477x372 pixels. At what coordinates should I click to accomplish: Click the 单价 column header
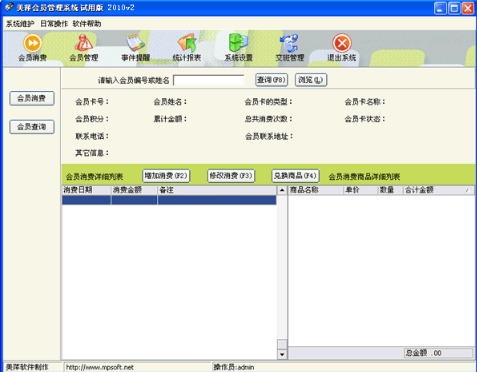click(360, 190)
